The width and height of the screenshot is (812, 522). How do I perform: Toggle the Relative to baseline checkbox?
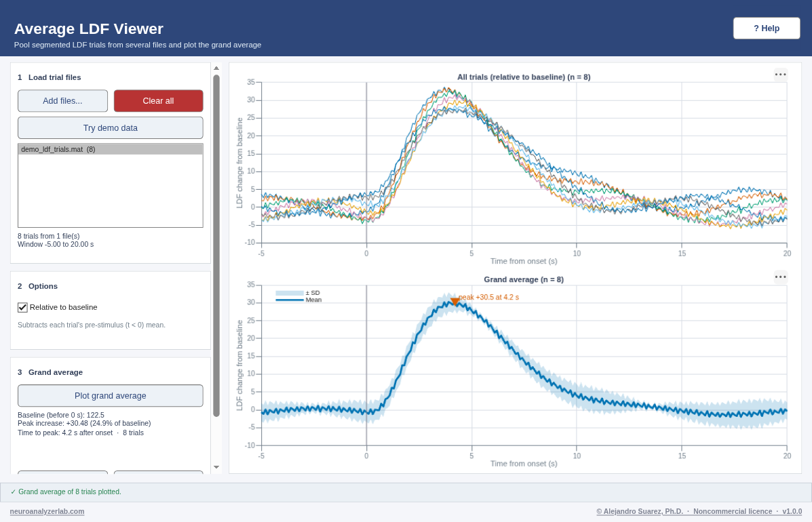point(22,307)
